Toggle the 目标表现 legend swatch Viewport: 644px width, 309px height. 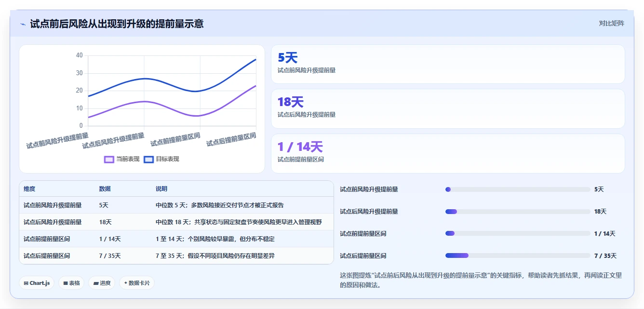click(x=148, y=159)
